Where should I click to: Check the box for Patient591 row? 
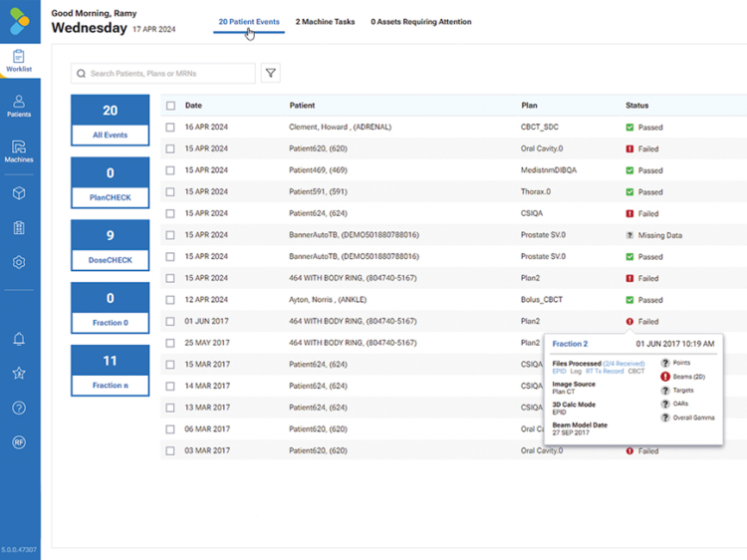170,191
